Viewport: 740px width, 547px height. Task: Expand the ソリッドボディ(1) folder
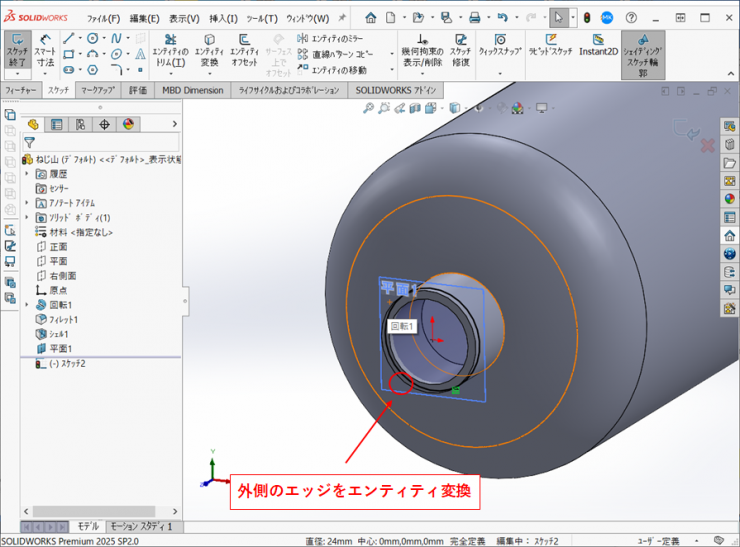click(28, 217)
